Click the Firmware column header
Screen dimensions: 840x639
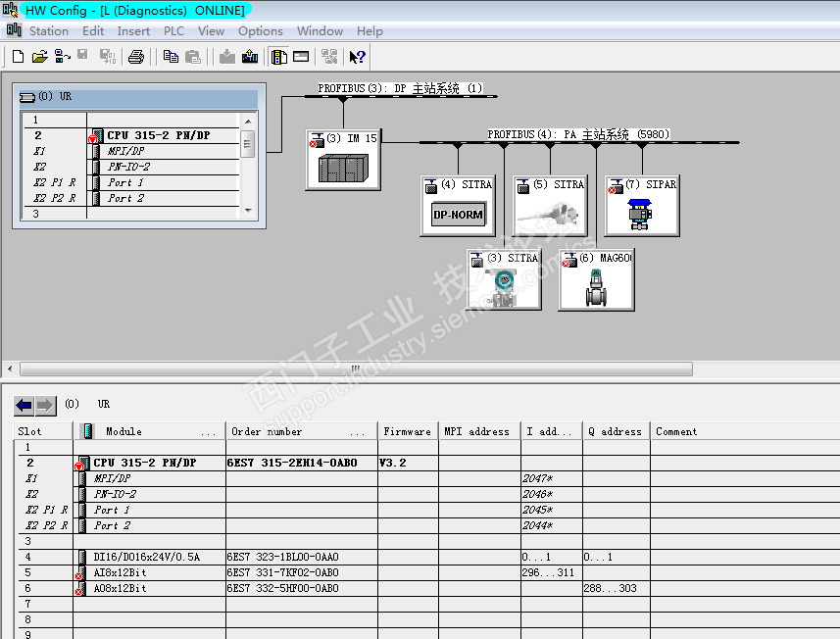[408, 431]
